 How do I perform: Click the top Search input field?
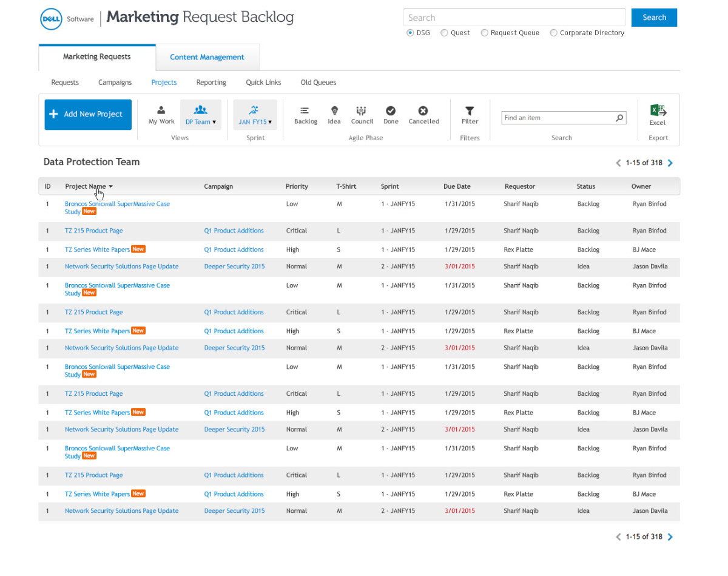514,18
